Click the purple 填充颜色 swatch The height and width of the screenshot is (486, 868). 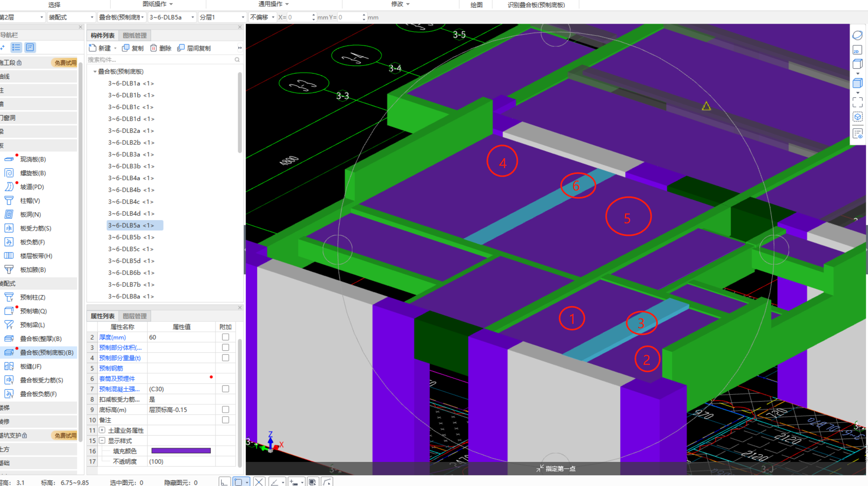pyautogui.click(x=181, y=451)
